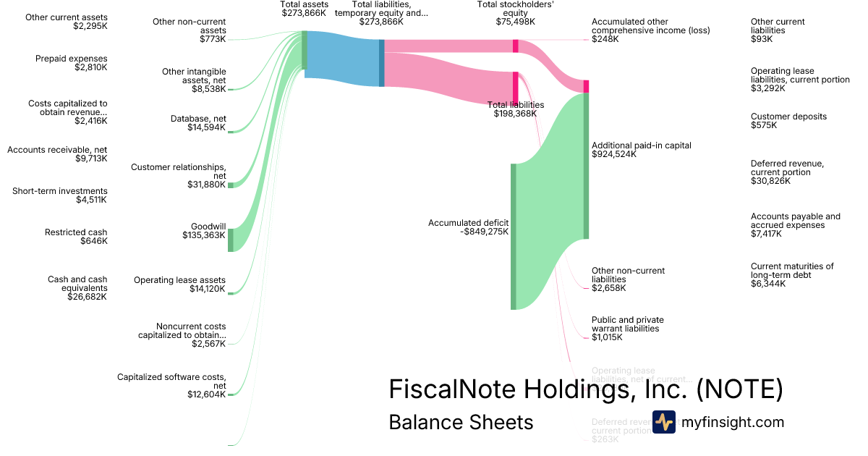The height and width of the screenshot is (456, 868).
Task: Click the Current maturities of long-term debt label
Action: coord(791,275)
